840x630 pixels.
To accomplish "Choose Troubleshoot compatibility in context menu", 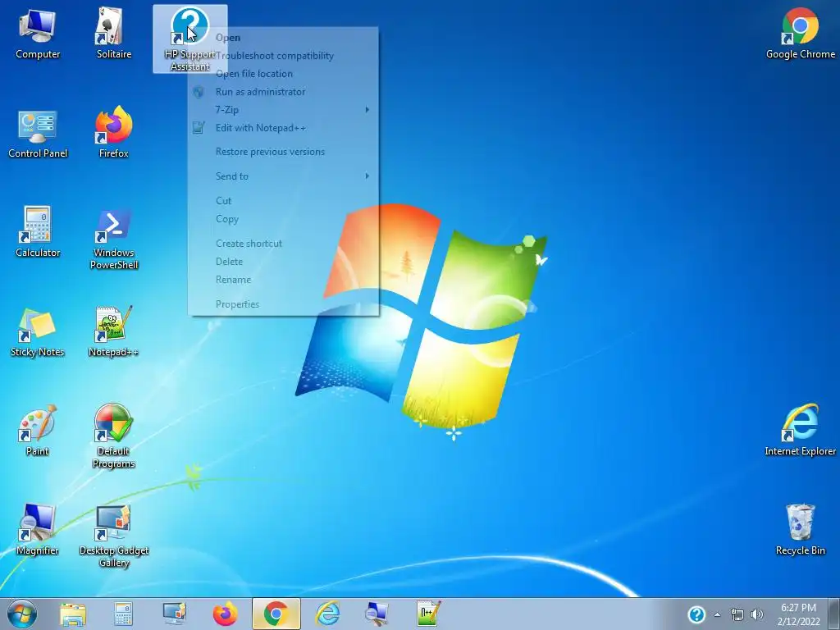I will click(x=283, y=56).
